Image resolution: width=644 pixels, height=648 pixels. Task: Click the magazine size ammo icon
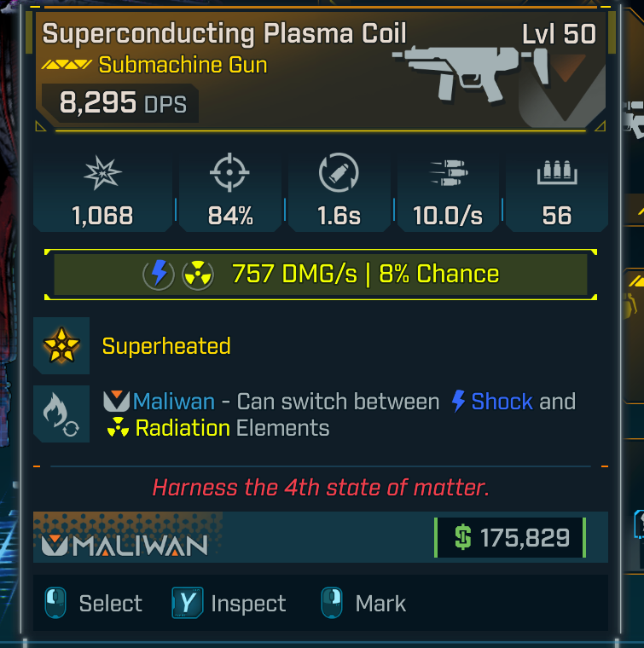[x=556, y=175]
